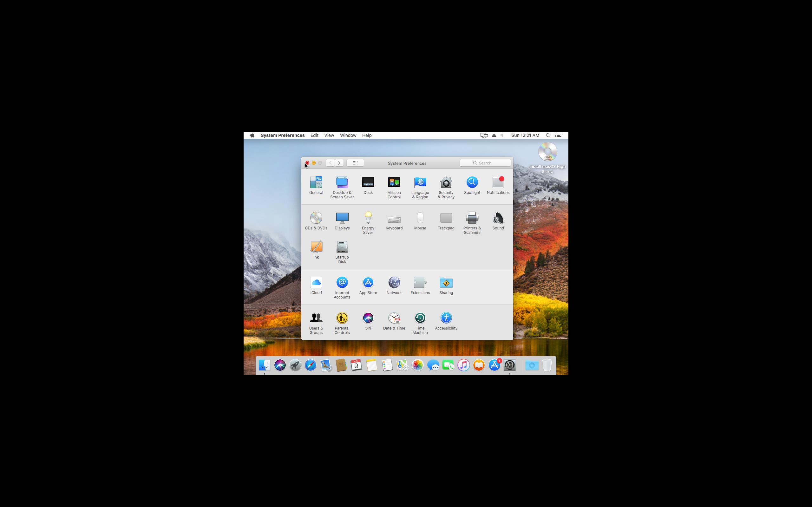
Task: Open the View menu
Action: [x=329, y=136]
